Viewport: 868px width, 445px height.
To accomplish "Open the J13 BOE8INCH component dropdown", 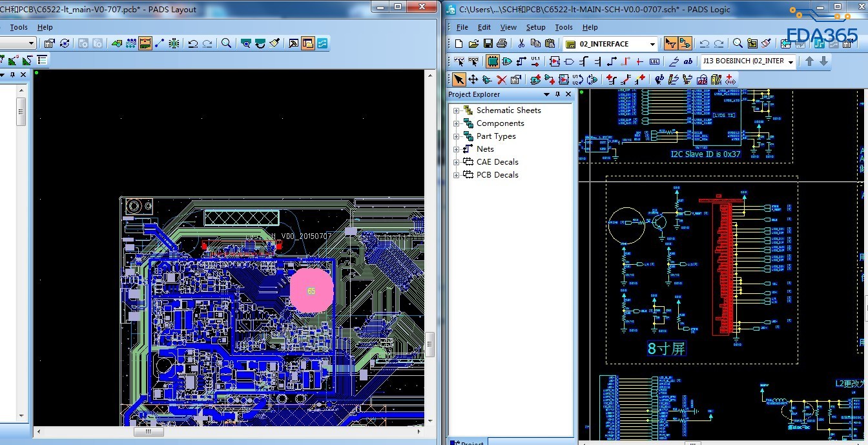I will (790, 61).
